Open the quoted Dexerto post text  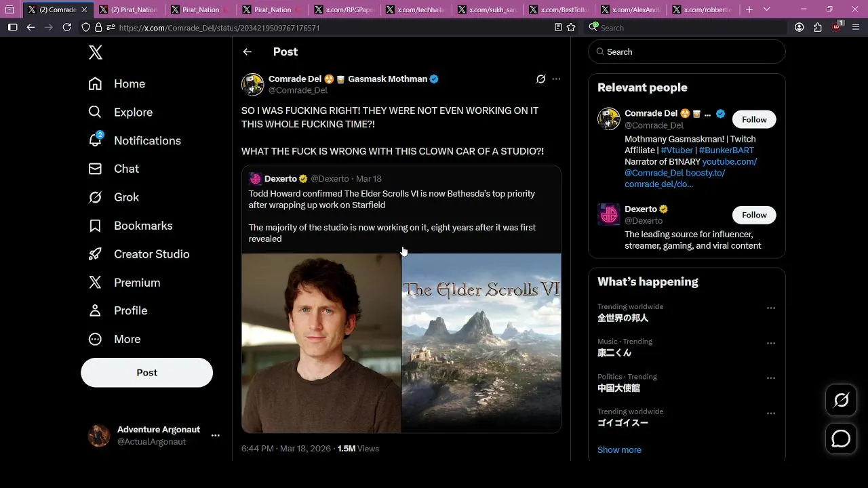[392, 216]
